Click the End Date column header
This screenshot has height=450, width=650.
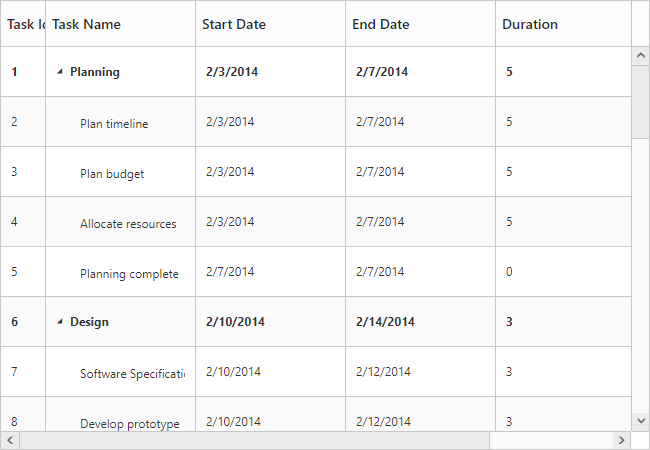(381, 24)
